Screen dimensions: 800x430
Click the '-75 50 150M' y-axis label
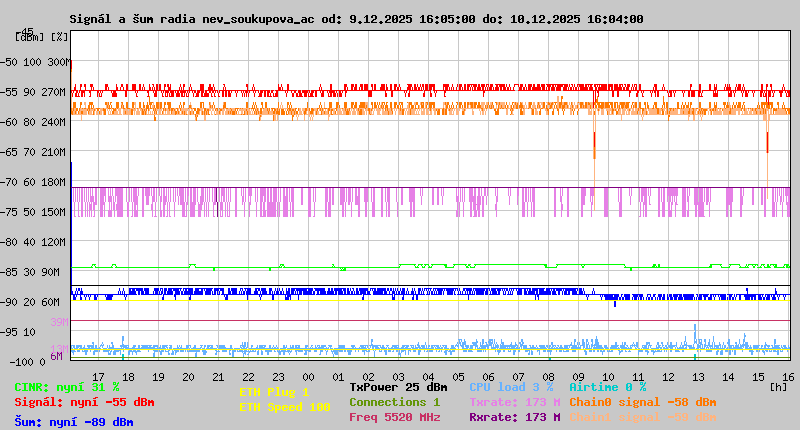tap(33, 212)
